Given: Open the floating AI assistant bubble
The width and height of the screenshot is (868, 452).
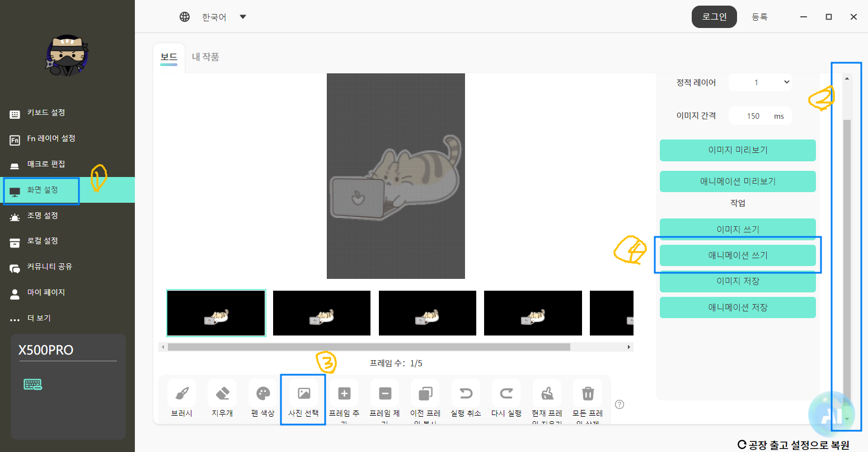Looking at the screenshot, I should [833, 415].
